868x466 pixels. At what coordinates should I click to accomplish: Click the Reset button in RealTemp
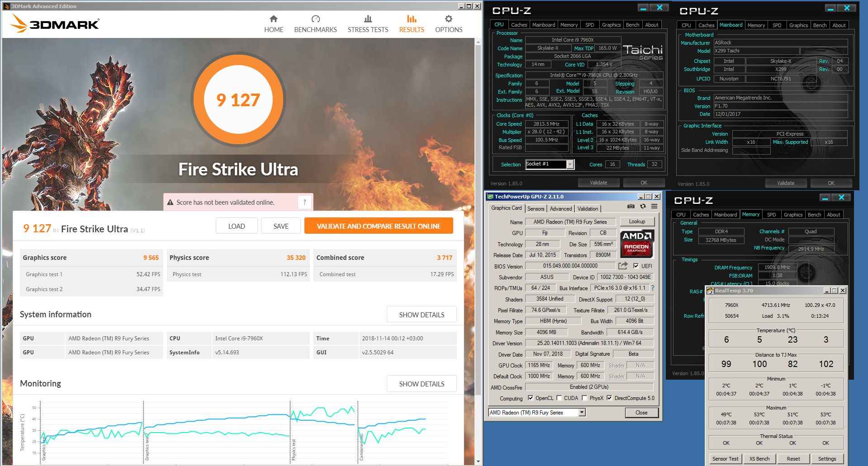click(x=793, y=459)
